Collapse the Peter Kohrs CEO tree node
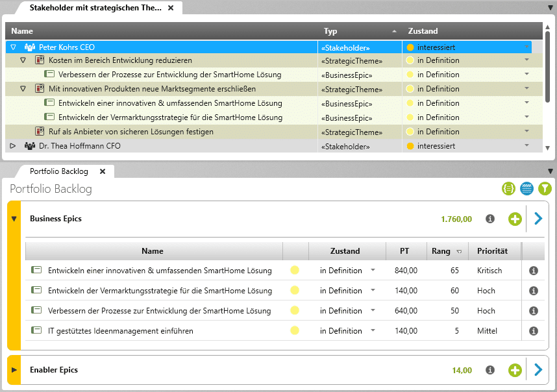 point(14,47)
